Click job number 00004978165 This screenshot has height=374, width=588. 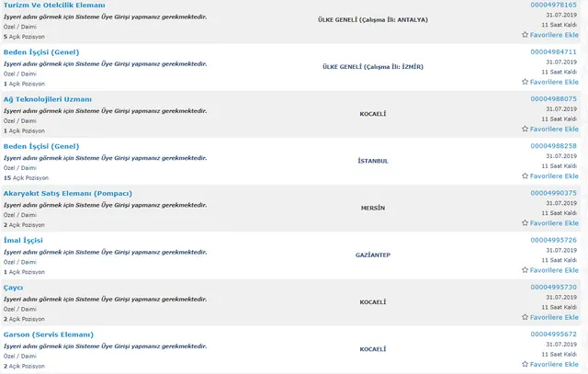pyautogui.click(x=553, y=5)
